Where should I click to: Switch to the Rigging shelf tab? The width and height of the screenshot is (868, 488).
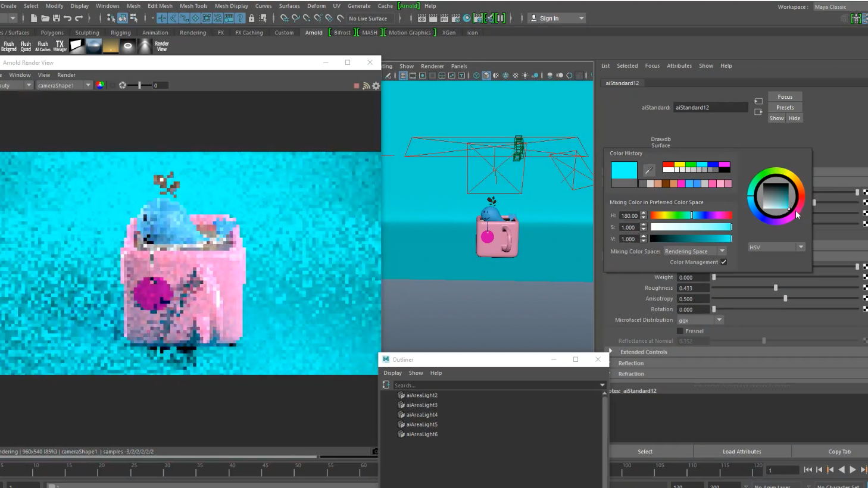120,33
